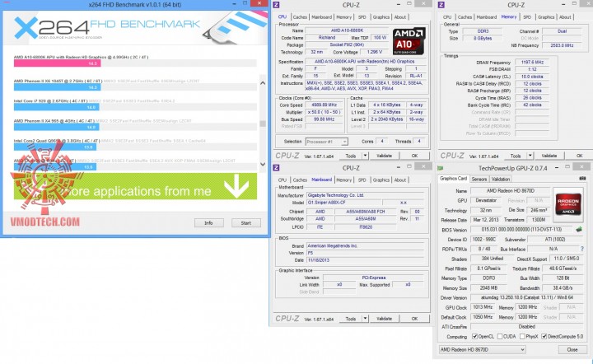This screenshot has height=364, width=593.
Task: Switch to the Sensors tab in GPU-Z
Action: point(479,180)
